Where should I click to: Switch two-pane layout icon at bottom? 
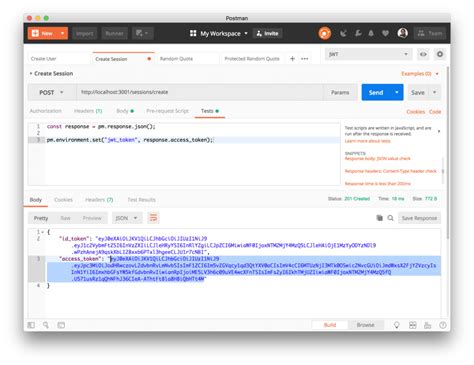[x=413, y=325]
